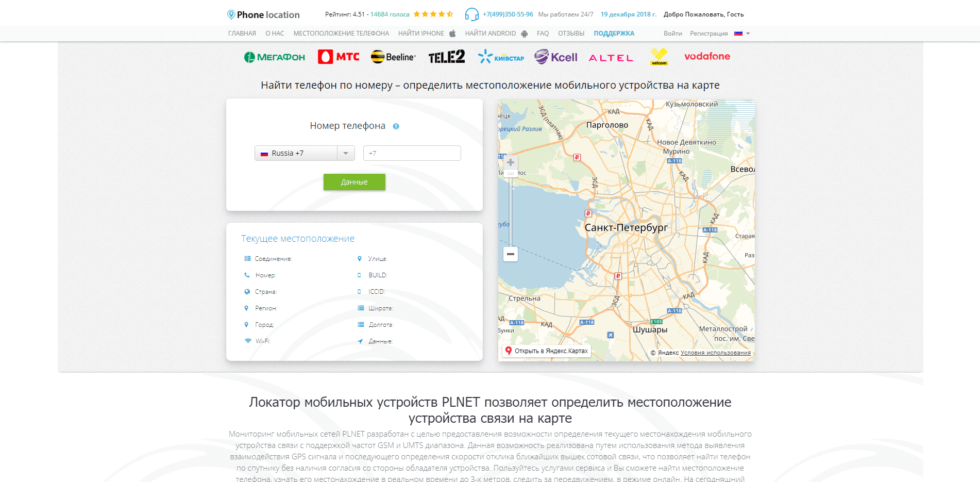Click the Russian flag language icon
The image size is (980, 482).
[738, 34]
